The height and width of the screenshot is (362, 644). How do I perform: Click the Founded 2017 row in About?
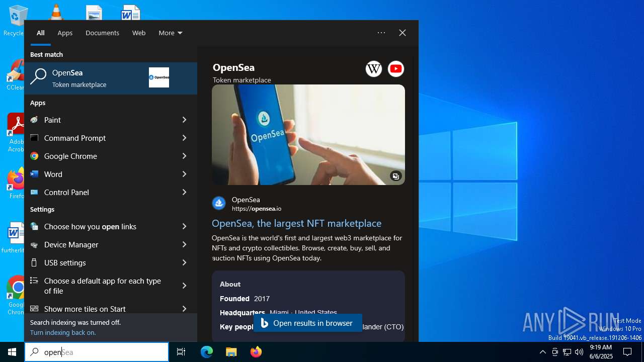coord(245,299)
